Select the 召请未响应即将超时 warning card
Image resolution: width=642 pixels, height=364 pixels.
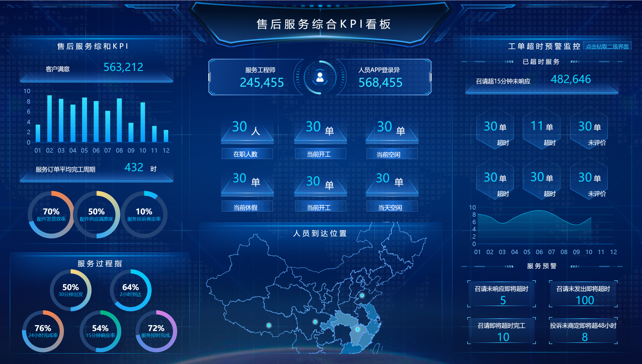(x=501, y=294)
